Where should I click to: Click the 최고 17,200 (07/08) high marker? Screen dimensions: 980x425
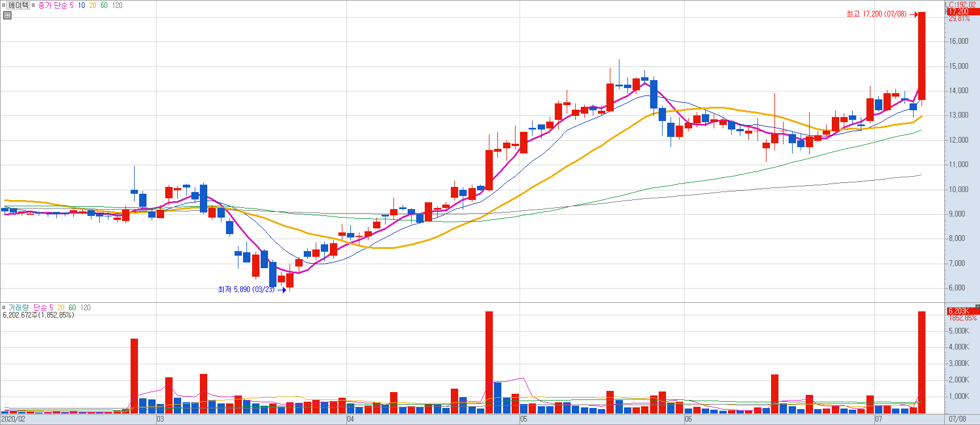pyautogui.click(x=876, y=14)
